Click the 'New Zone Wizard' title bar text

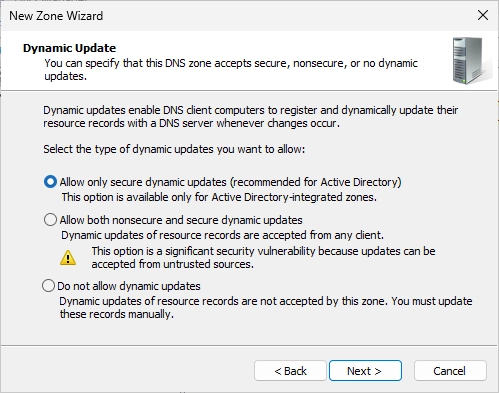56,16
